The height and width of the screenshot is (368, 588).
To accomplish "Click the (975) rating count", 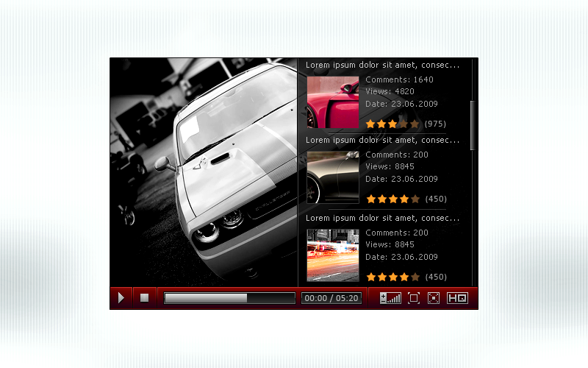I will (x=435, y=124).
